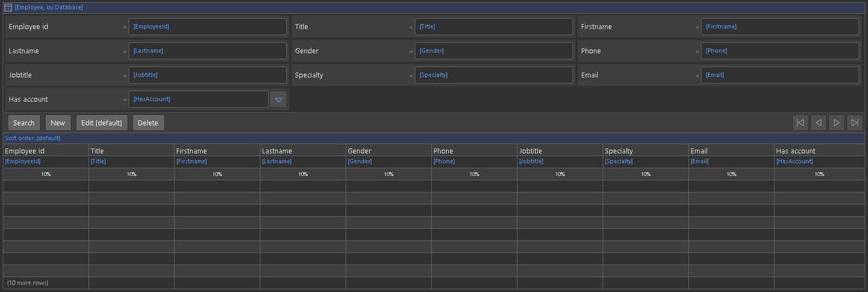This screenshot has height=292, width=868.
Task: Select the Jobtitle column header in grid
Action: point(560,151)
